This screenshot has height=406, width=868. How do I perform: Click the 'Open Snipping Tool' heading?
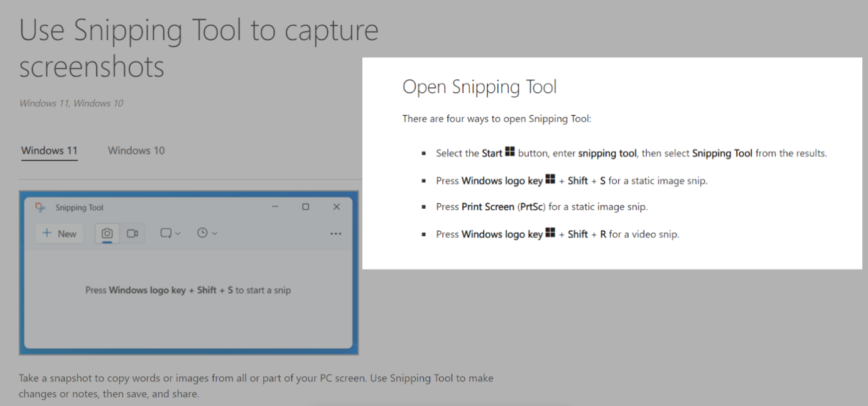(480, 87)
